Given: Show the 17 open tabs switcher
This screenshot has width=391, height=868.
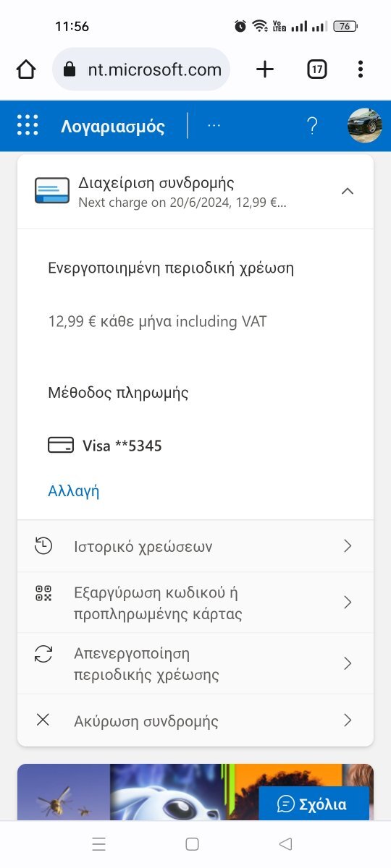Looking at the screenshot, I should 317,69.
